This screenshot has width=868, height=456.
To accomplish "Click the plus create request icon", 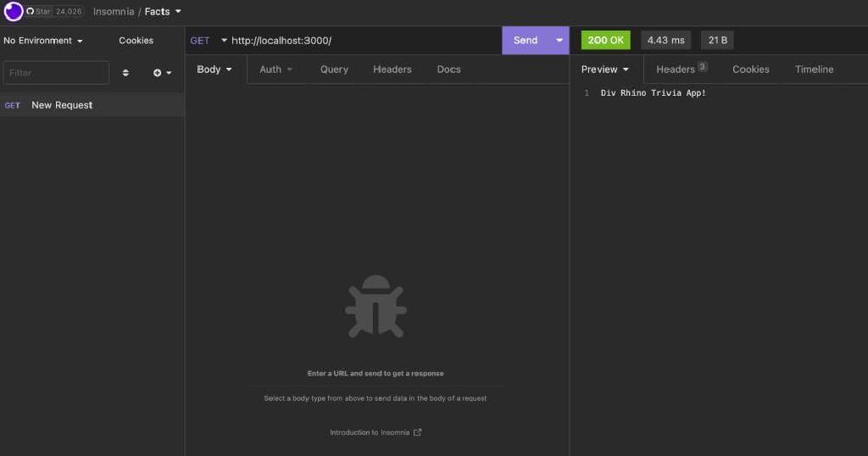I will pos(161,73).
